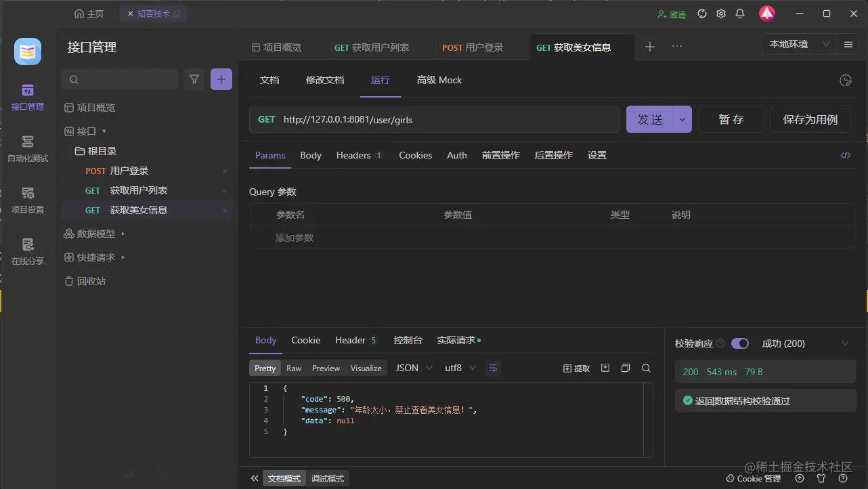Select Visualize response view
The height and width of the screenshot is (489, 868).
click(x=366, y=368)
